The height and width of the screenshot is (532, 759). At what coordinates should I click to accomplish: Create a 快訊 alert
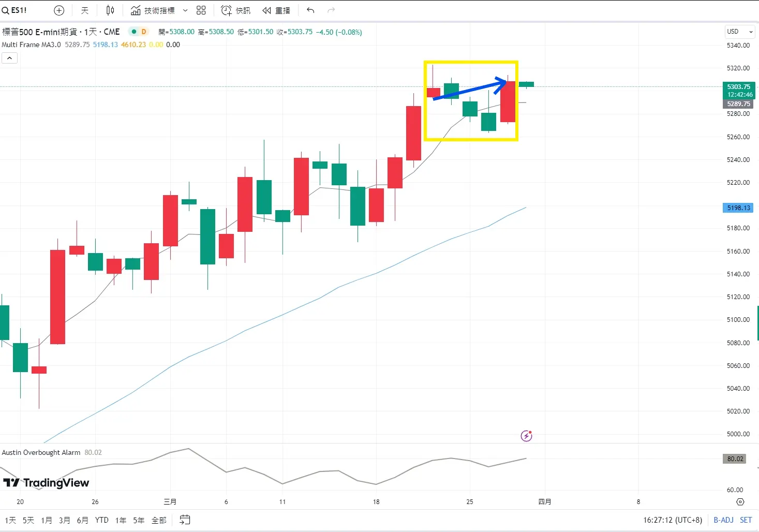(235, 10)
